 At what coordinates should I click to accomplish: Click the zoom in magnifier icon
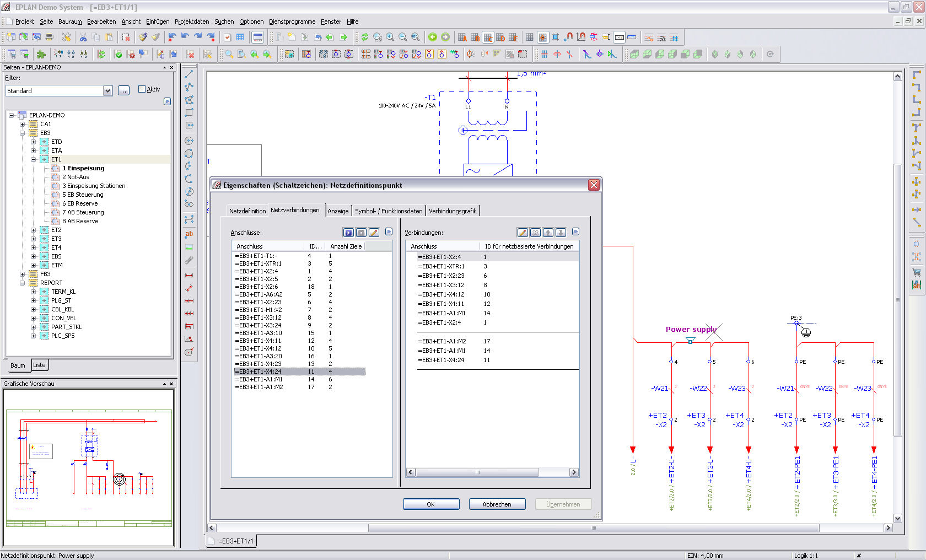(x=390, y=37)
